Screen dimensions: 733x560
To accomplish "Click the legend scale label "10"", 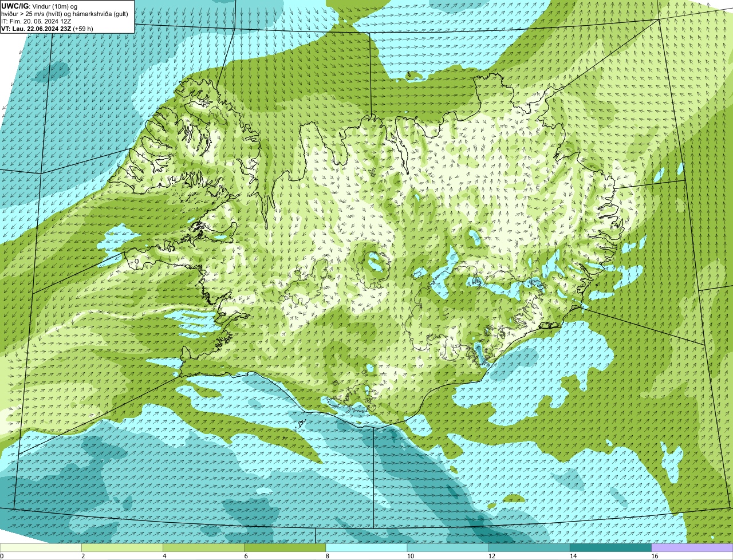I will pos(411,556).
